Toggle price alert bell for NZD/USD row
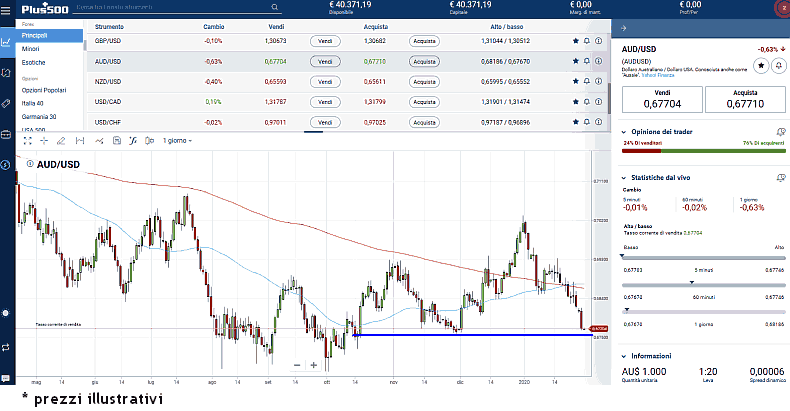The width and height of the screenshot is (790, 411). click(x=587, y=82)
